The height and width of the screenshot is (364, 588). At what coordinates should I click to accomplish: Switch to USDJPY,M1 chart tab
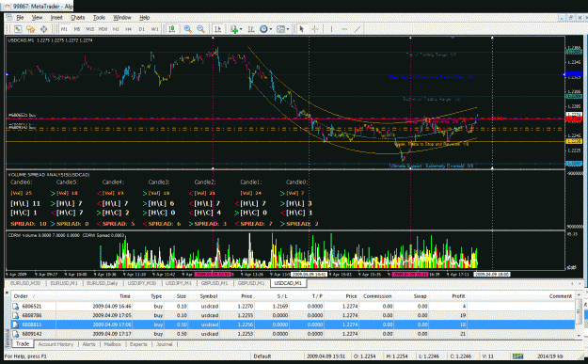179,283
